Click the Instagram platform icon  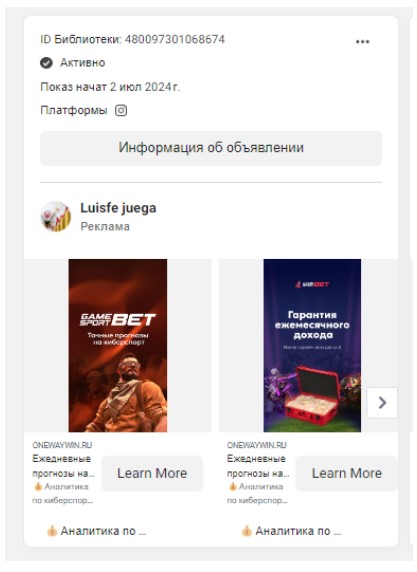click(x=121, y=110)
